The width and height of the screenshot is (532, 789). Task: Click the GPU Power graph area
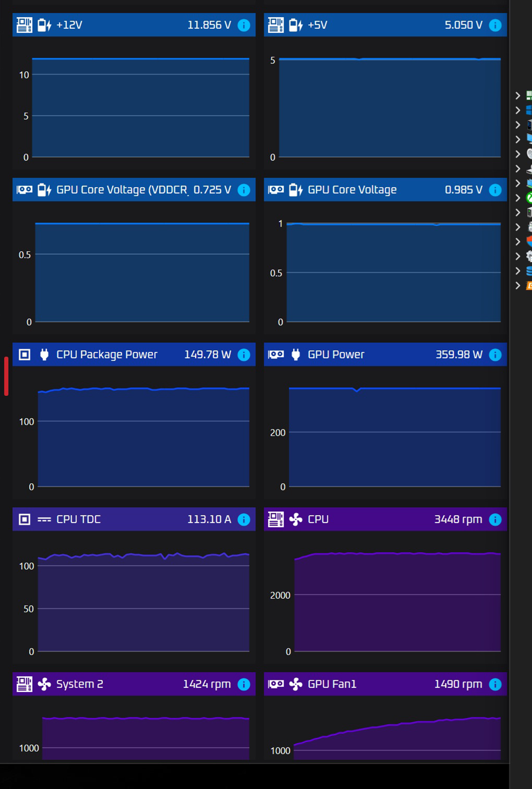pyautogui.click(x=394, y=438)
